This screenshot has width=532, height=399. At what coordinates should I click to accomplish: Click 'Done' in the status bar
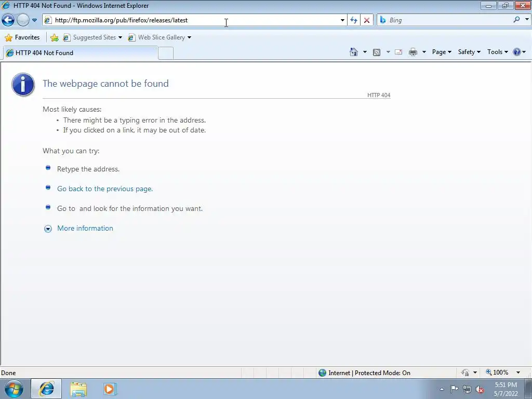pos(8,373)
